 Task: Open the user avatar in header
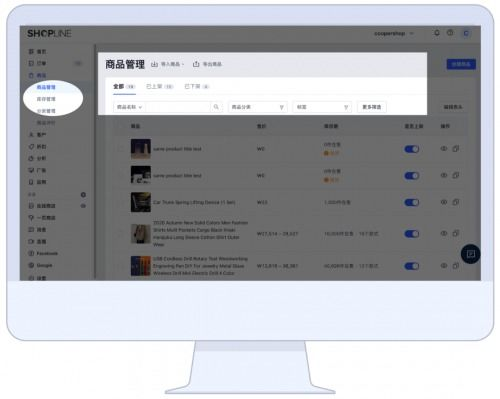click(466, 33)
